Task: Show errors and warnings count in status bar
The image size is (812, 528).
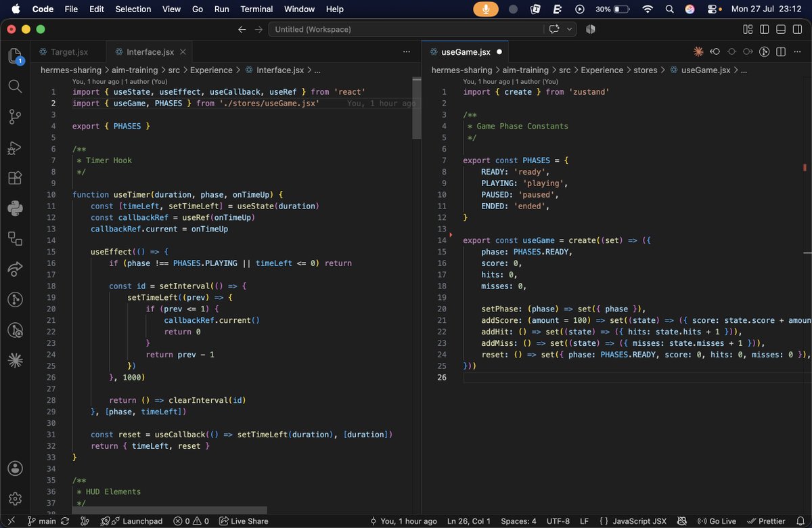Action: coord(191,521)
